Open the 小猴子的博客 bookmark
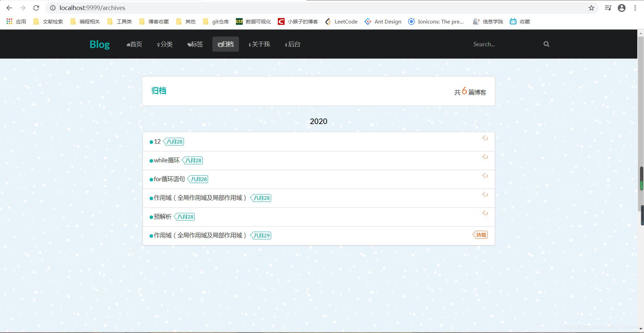 (x=298, y=21)
